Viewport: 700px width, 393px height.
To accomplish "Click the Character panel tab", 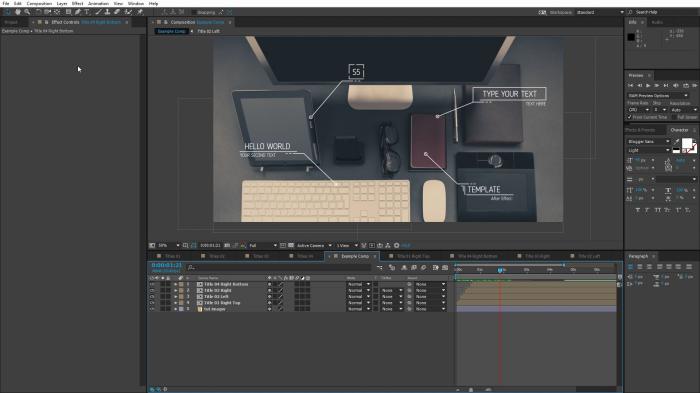I will click(679, 130).
